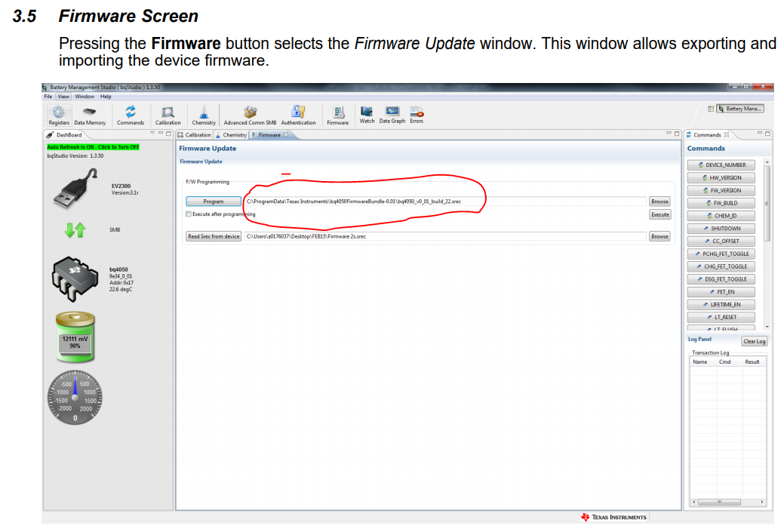Run the HW_VERSION command

tap(721, 177)
